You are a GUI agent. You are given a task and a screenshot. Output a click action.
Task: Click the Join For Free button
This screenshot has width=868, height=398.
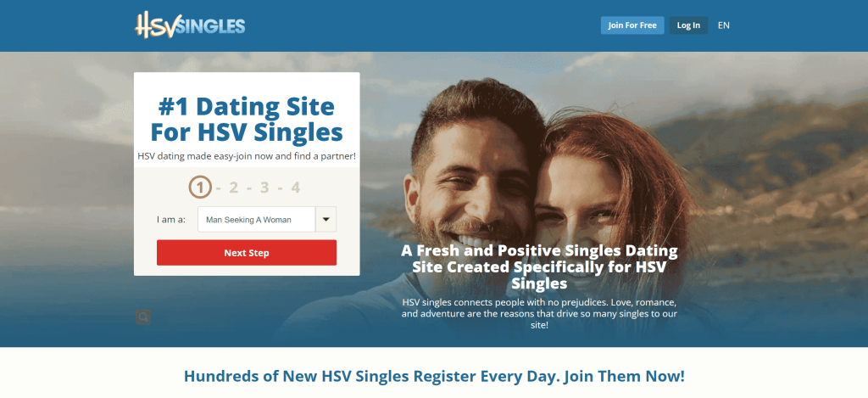coord(632,25)
